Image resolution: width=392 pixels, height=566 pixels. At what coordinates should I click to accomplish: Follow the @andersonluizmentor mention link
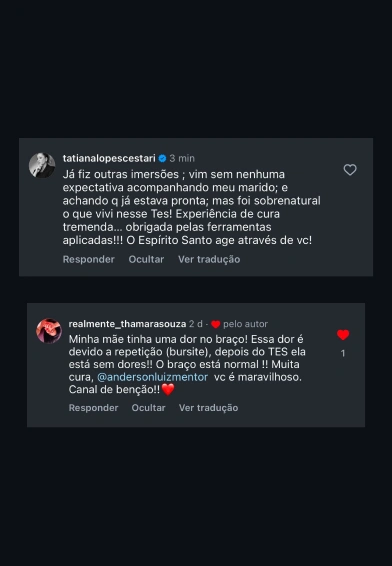coord(152,377)
